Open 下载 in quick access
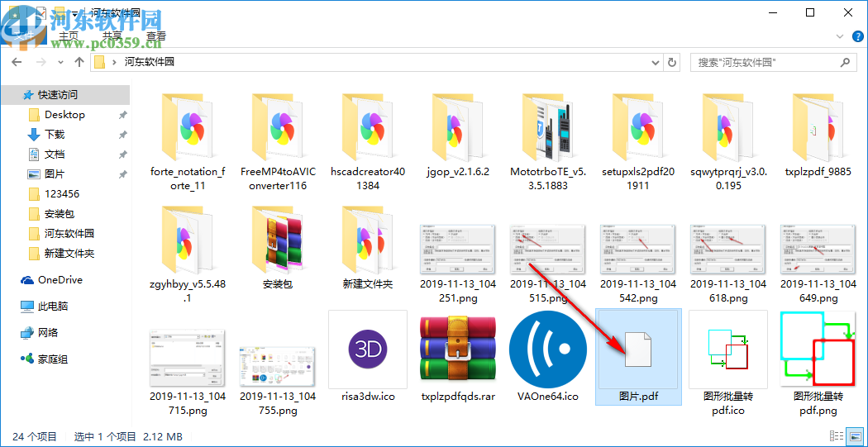Viewport: 868px width, 447px height. (x=55, y=135)
